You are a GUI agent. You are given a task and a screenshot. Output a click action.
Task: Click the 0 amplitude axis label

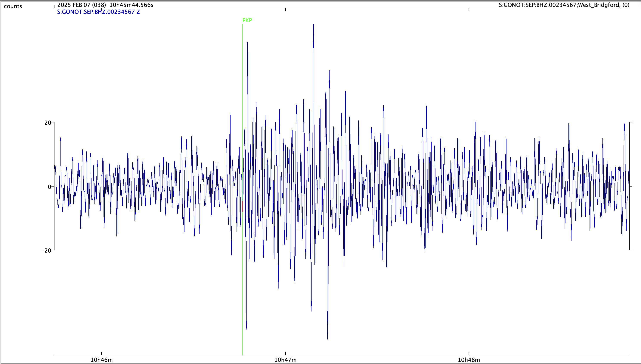49,187
